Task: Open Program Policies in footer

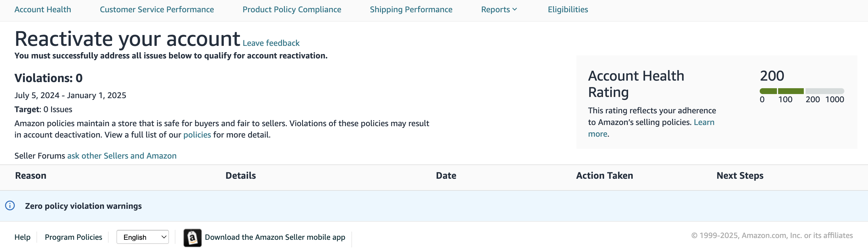Action: pyautogui.click(x=74, y=237)
